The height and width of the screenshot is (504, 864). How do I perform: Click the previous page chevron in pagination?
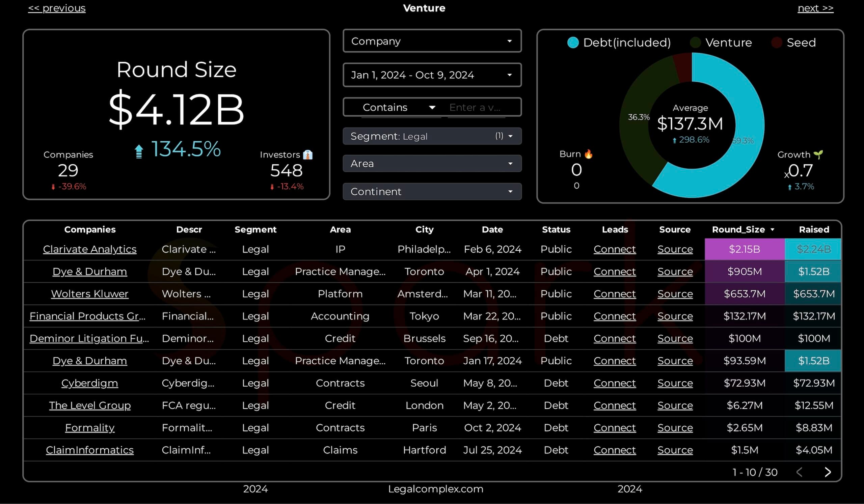coord(800,472)
